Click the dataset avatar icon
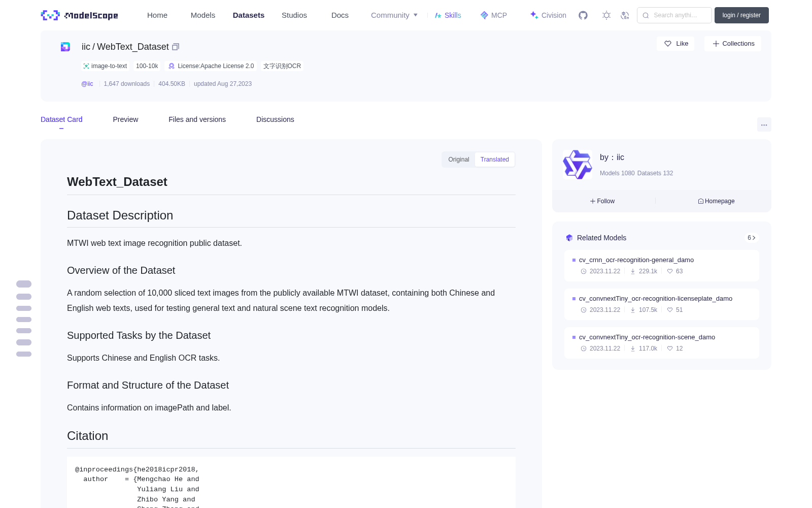Screen dimensions: 812x508 point(65,47)
